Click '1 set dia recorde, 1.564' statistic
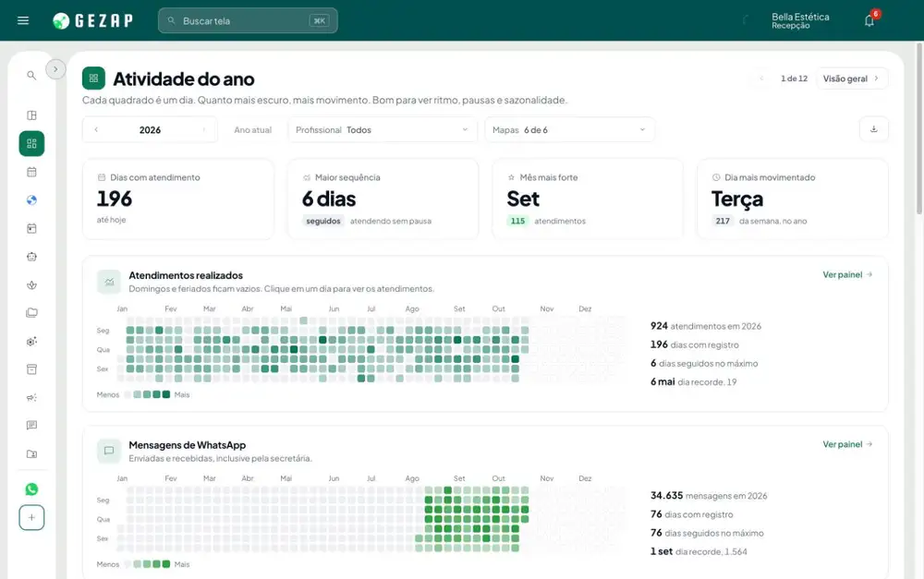 pos(699,551)
